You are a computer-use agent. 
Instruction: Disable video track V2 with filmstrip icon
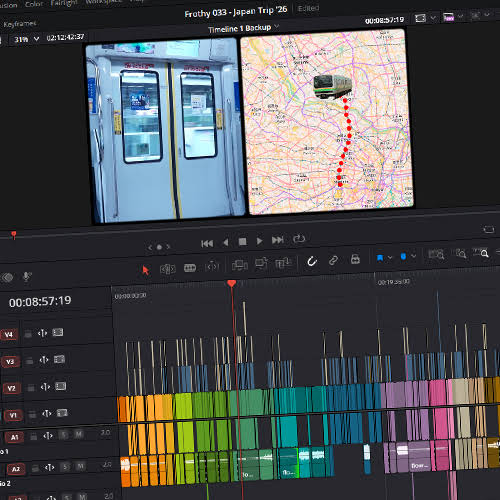pos(61,386)
